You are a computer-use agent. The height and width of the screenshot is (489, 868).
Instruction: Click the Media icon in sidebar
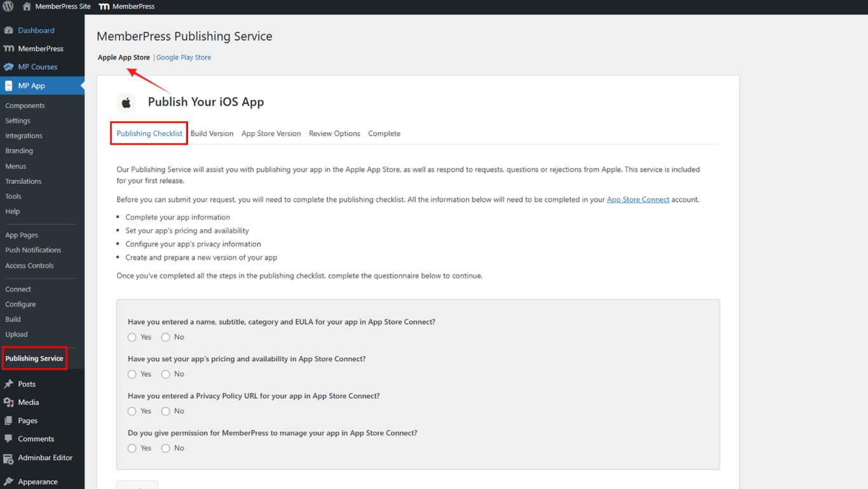(8, 403)
